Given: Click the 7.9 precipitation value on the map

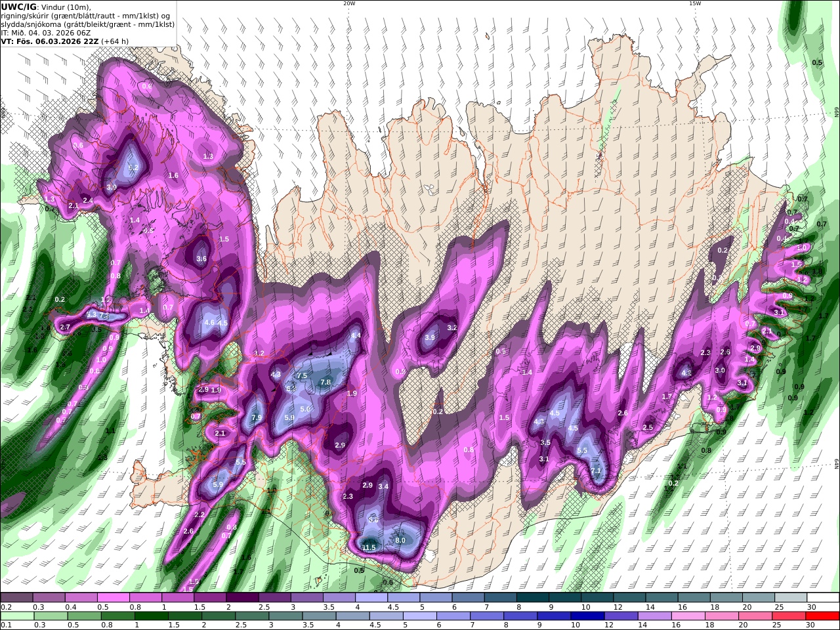Looking at the screenshot, I should (x=257, y=417).
